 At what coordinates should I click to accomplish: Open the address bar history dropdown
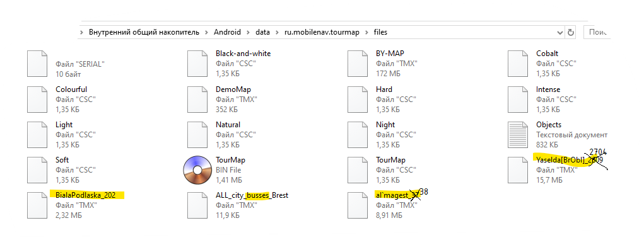[x=560, y=32]
